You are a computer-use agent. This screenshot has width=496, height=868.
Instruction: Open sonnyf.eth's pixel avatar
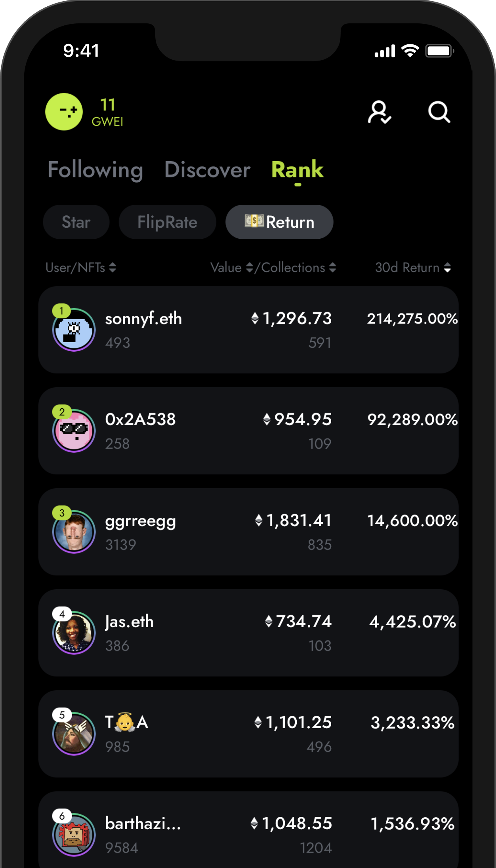[x=74, y=329]
